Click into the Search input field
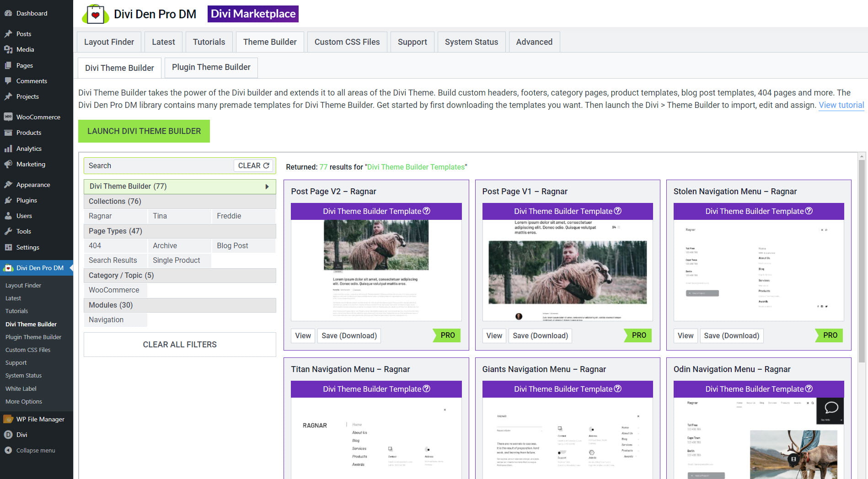The width and height of the screenshot is (868, 479). tap(158, 165)
